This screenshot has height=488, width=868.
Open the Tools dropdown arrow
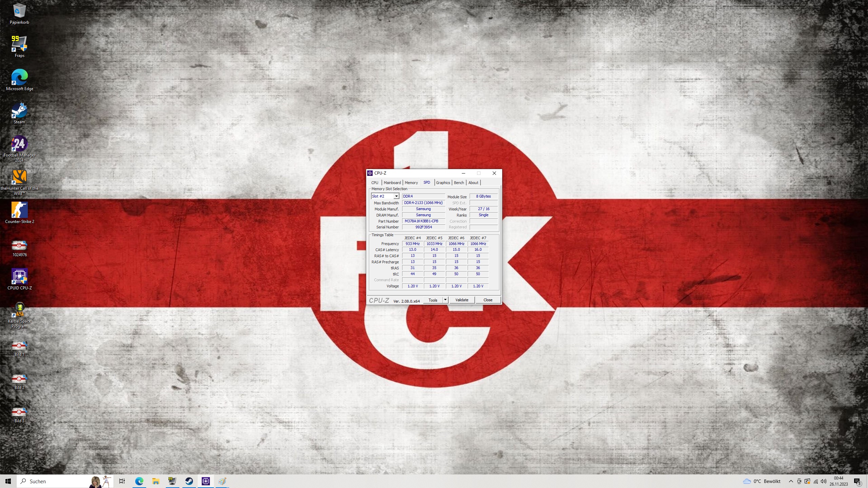point(445,300)
